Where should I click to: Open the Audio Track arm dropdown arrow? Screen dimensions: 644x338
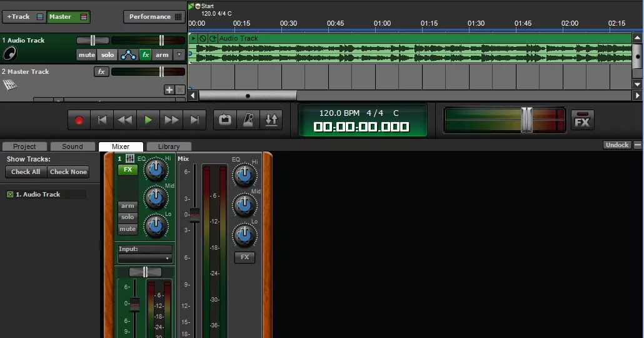(179, 54)
